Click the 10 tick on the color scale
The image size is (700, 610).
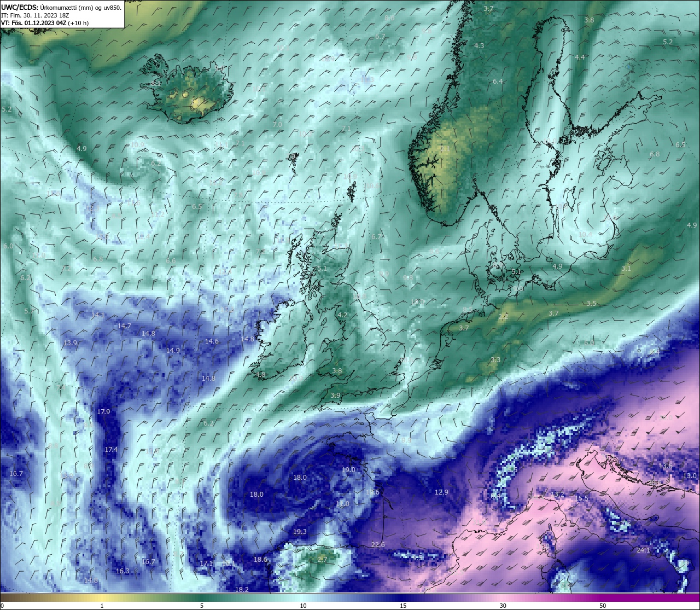(303, 606)
